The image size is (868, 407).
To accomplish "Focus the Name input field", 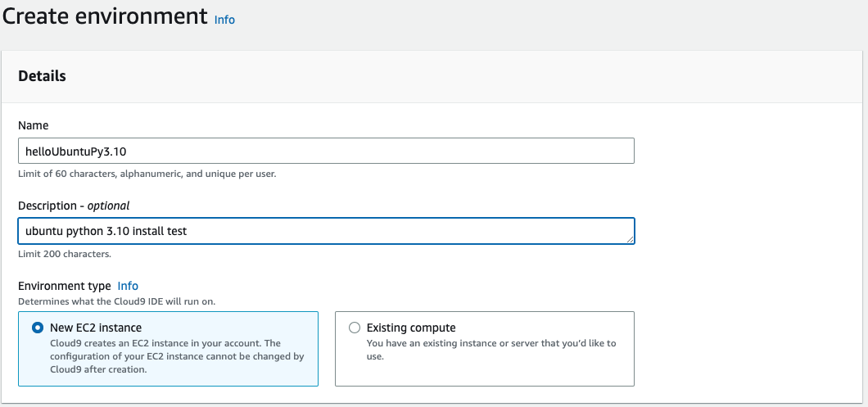I will click(326, 151).
